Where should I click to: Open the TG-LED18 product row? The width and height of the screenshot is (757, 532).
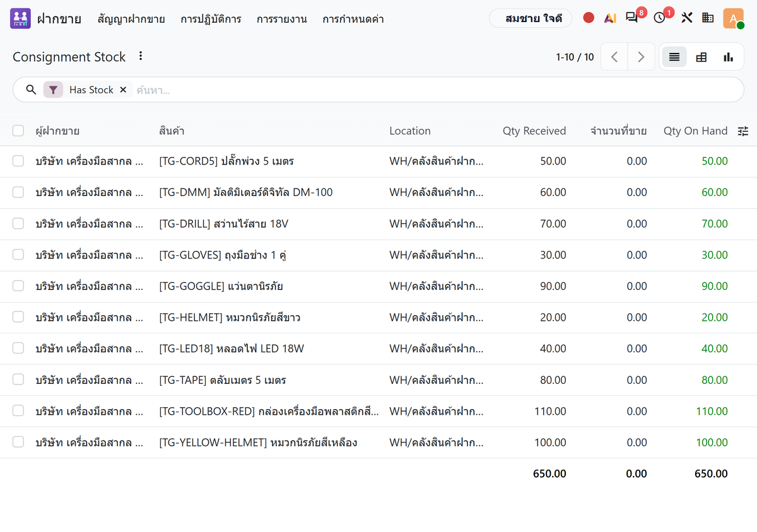tap(378, 349)
